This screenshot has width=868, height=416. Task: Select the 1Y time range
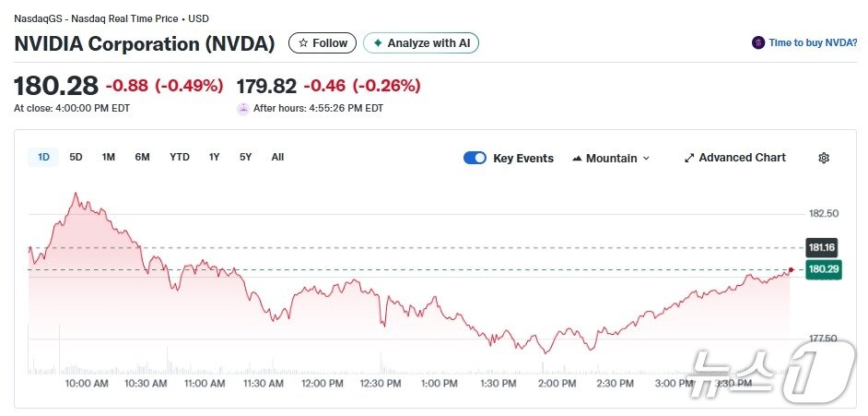click(x=215, y=157)
